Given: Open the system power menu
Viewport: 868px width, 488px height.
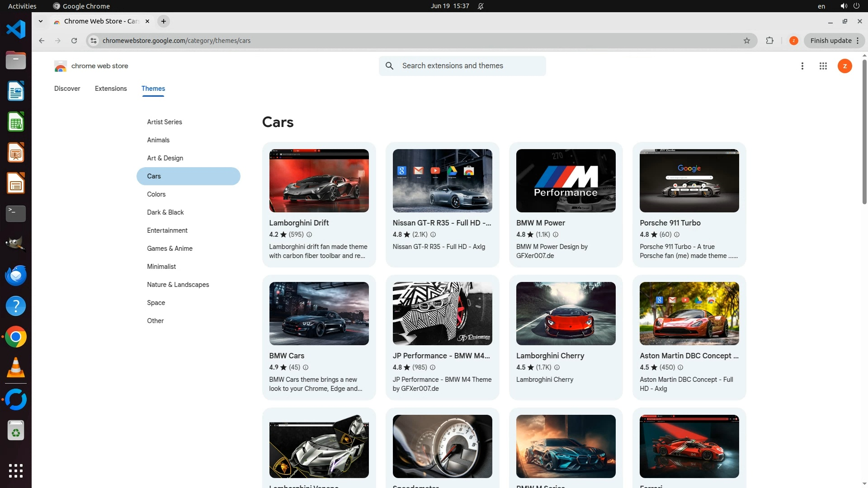Looking at the screenshot, I should tap(856, 6).
